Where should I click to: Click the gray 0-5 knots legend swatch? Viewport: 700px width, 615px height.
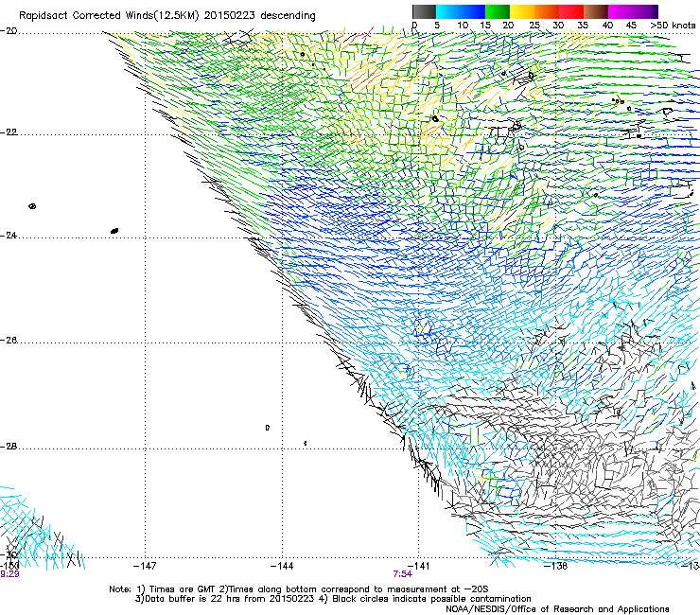tap(424, 11)
